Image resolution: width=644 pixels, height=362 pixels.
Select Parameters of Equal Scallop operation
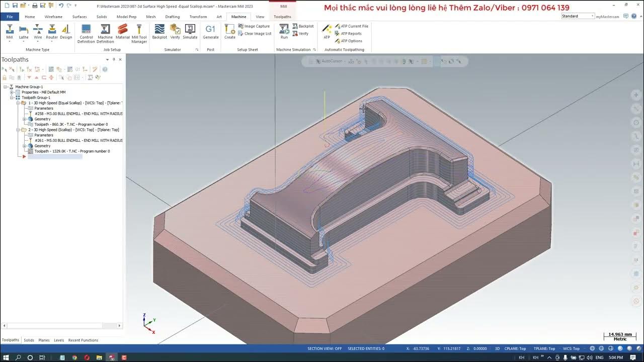[x=44, y=108]
